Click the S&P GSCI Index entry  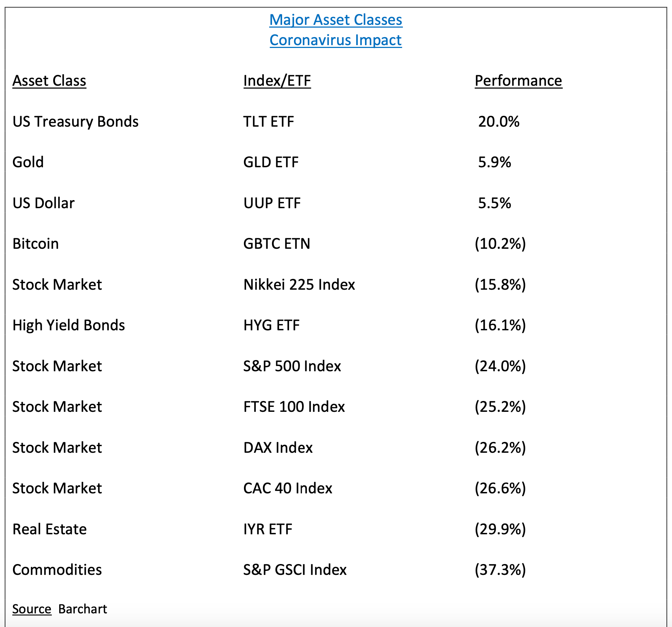pos(295,570)
